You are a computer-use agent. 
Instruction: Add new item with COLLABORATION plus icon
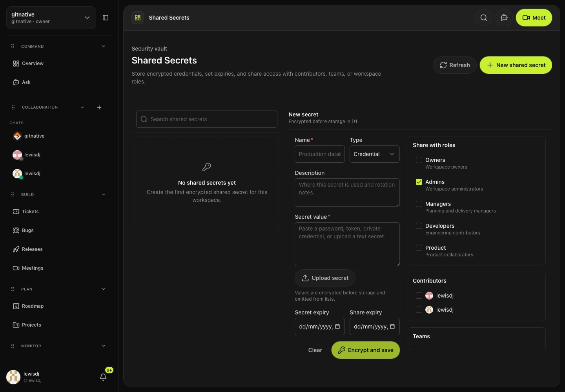tap(99, 107)
